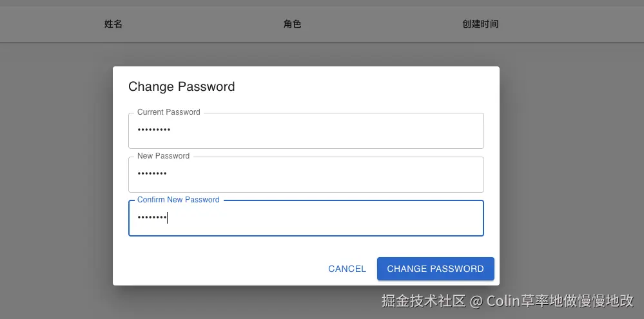Click the 创建时间 column header

pos(480,24)
